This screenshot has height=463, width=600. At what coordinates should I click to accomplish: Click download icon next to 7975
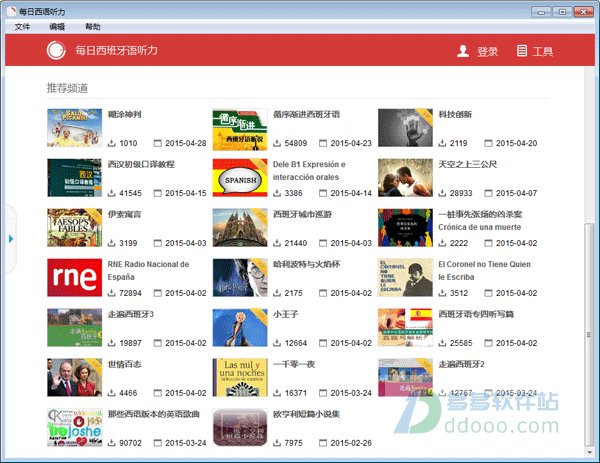[277, 443]
